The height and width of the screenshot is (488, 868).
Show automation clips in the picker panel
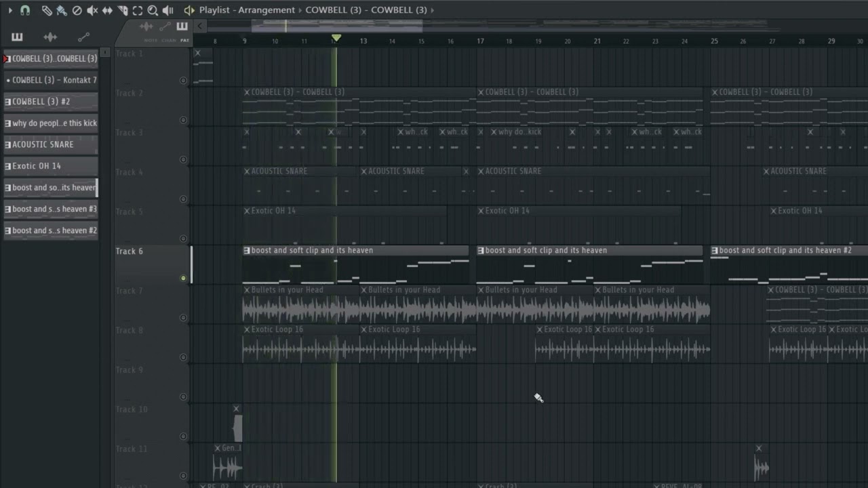click(x=83, y=37)
